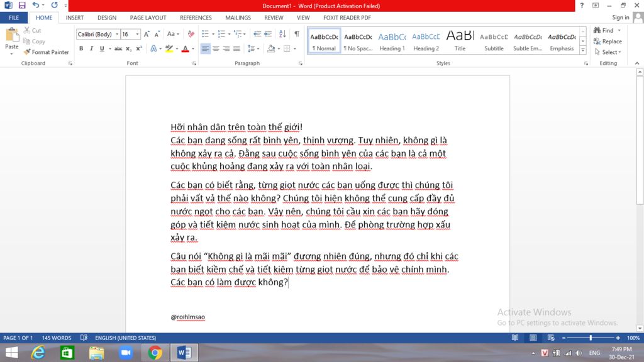Toggle Align Left button
644x362 pixels.
(x=206, y=48)
